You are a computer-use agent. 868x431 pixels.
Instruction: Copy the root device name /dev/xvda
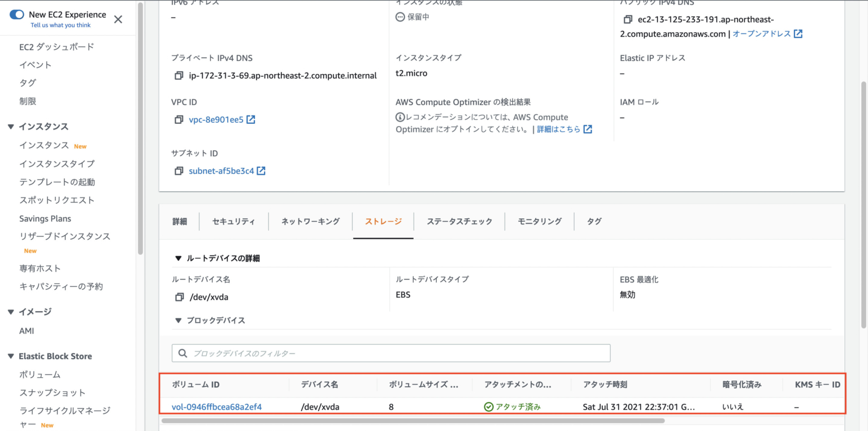click(x=179, y=296)
